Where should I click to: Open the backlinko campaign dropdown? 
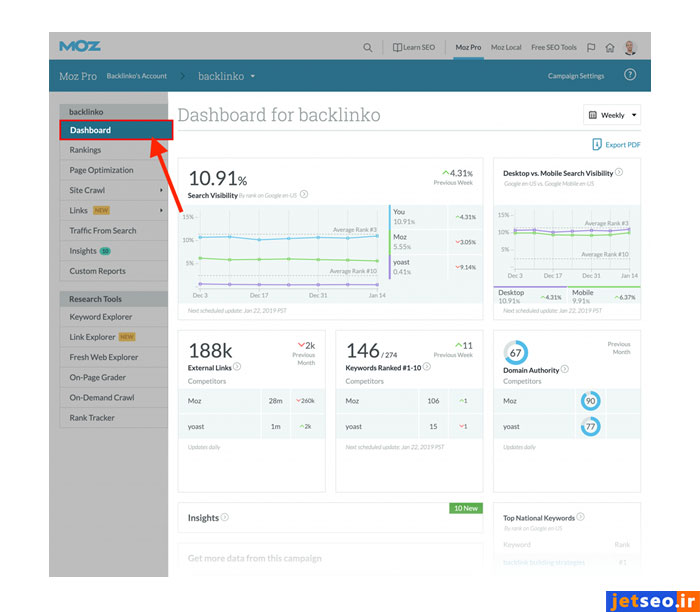click(226, 76)
